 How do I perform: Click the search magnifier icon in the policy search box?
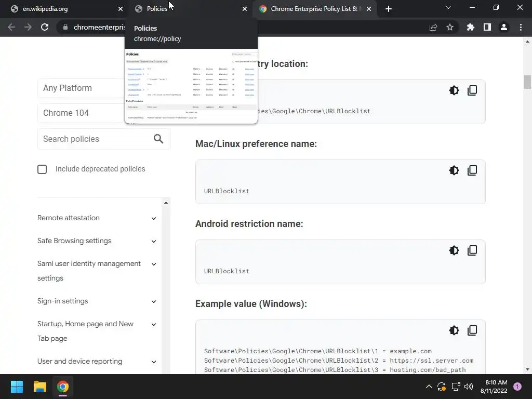click(x=158, y=139)
